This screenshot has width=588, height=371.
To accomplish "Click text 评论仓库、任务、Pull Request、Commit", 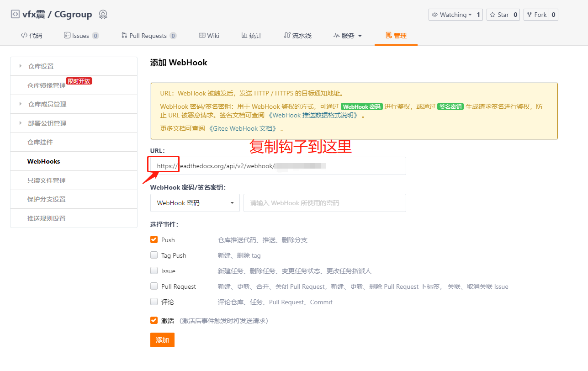I will (x=275, y=302).
